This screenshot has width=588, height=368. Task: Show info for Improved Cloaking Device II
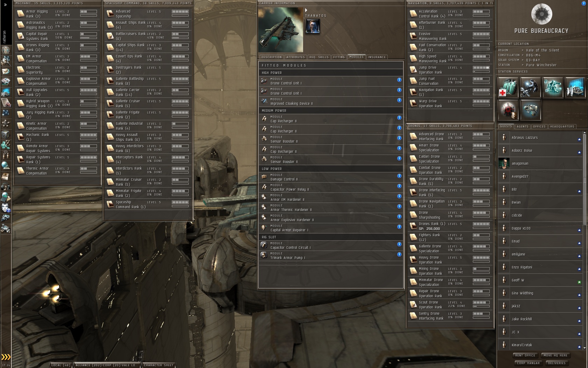point(399,100)
